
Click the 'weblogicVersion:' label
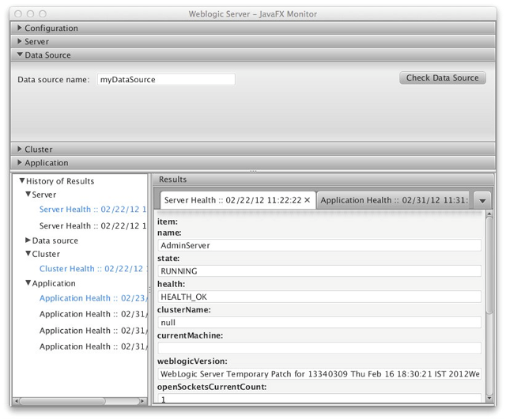pos(192,361)
